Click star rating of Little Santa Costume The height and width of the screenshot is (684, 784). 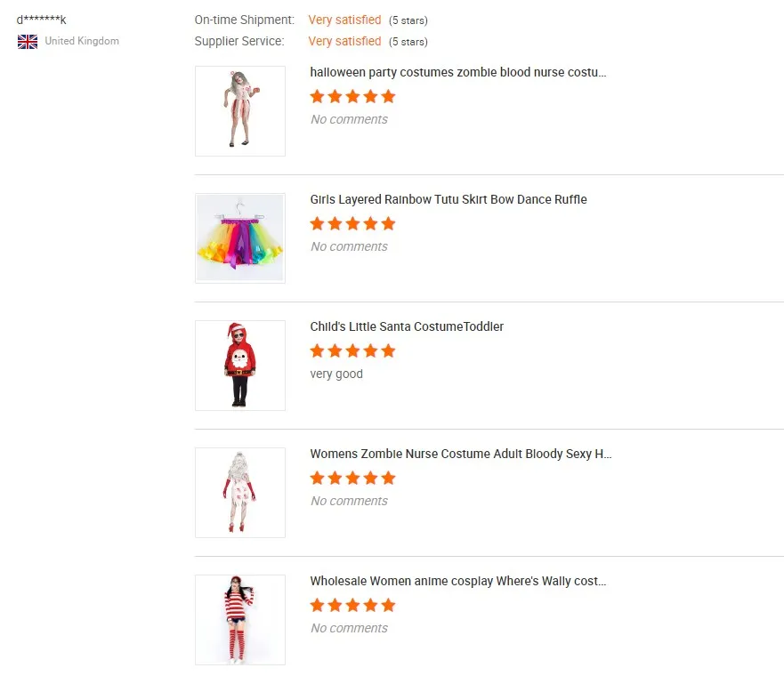pos(352,350)
